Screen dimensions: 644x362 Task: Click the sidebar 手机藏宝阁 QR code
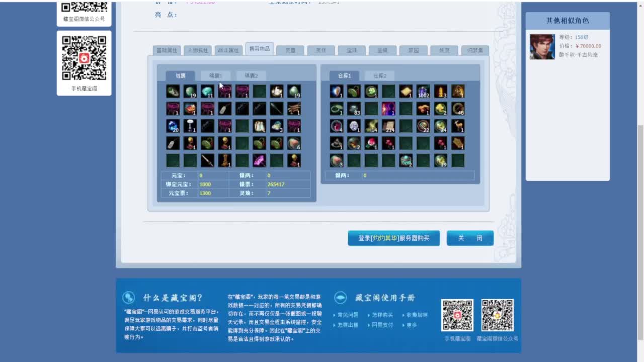point(84,58)
